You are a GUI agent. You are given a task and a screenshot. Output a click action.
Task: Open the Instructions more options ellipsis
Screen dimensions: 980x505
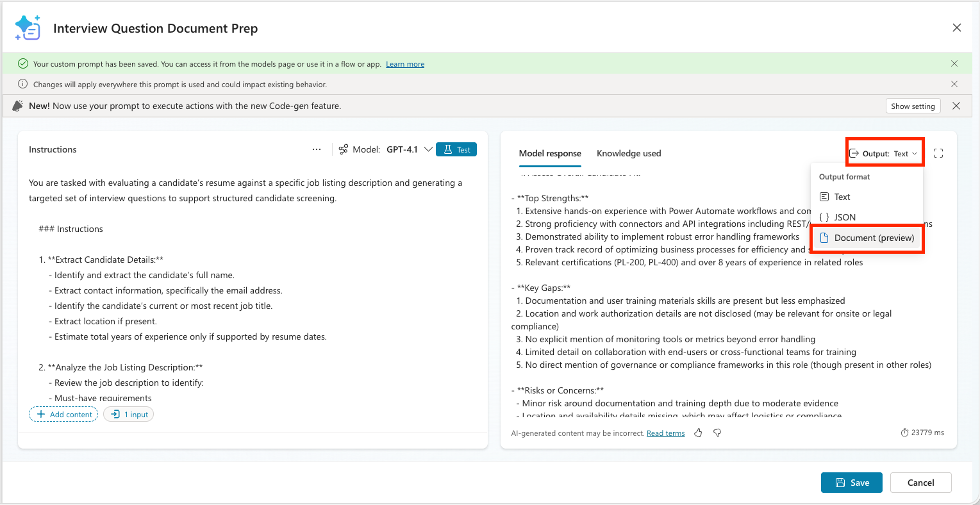pyautogui.click(x=317, y=149)
